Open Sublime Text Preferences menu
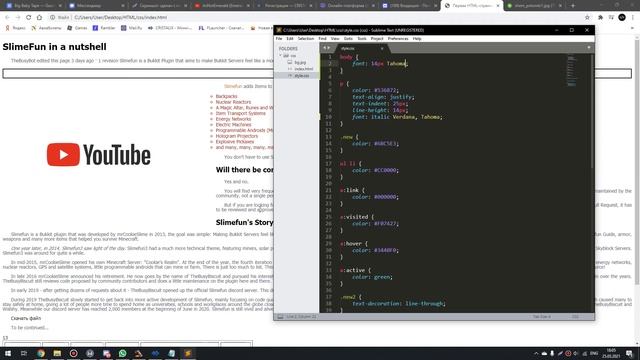This screenshot has width=640, height=360. click(x=398, y=39)
